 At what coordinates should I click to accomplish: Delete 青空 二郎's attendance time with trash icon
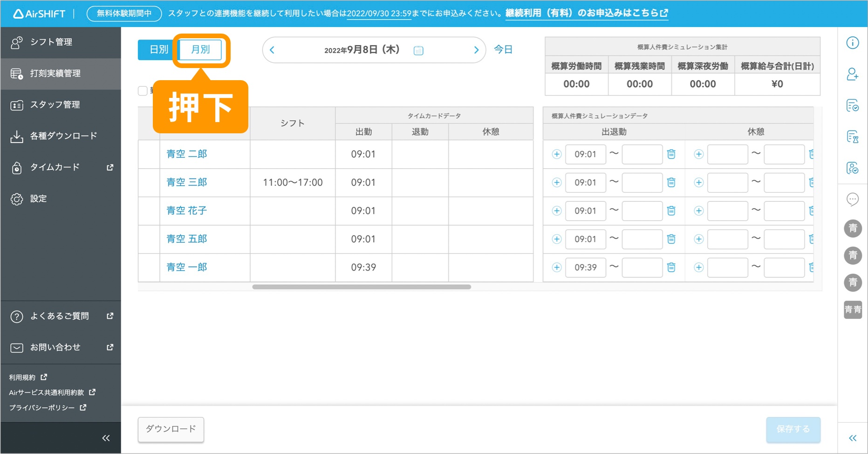[671, 154]
